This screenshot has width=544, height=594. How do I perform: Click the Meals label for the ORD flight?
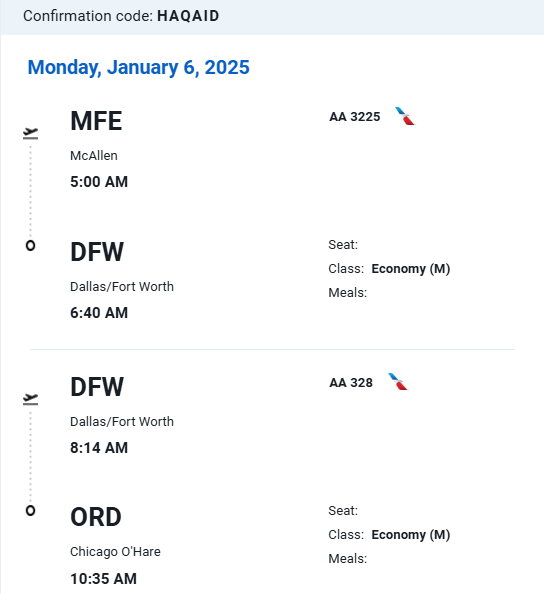[347, 558]
